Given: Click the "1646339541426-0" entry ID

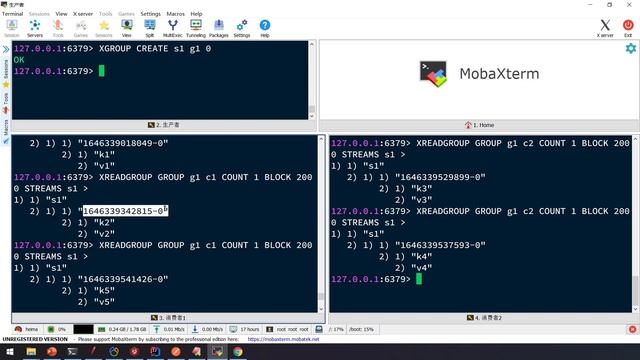Looking at the screenshot, I should pyautogui.click(x=123, y=279).
